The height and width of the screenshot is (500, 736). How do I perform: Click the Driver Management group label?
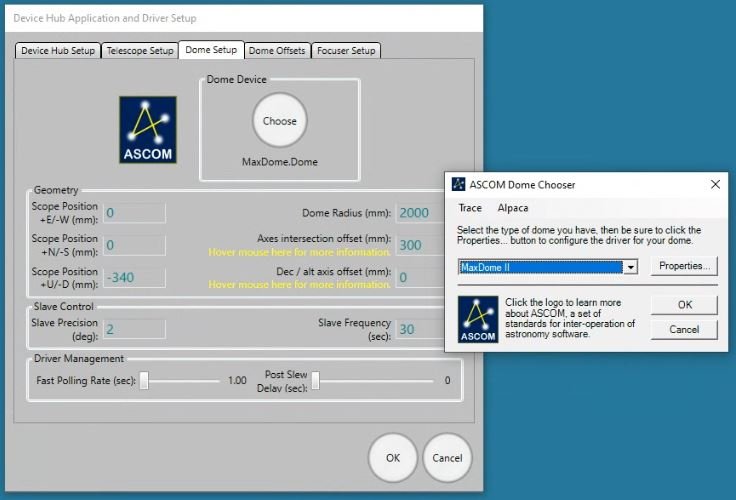pyautogui.click(x=79, y=359)
